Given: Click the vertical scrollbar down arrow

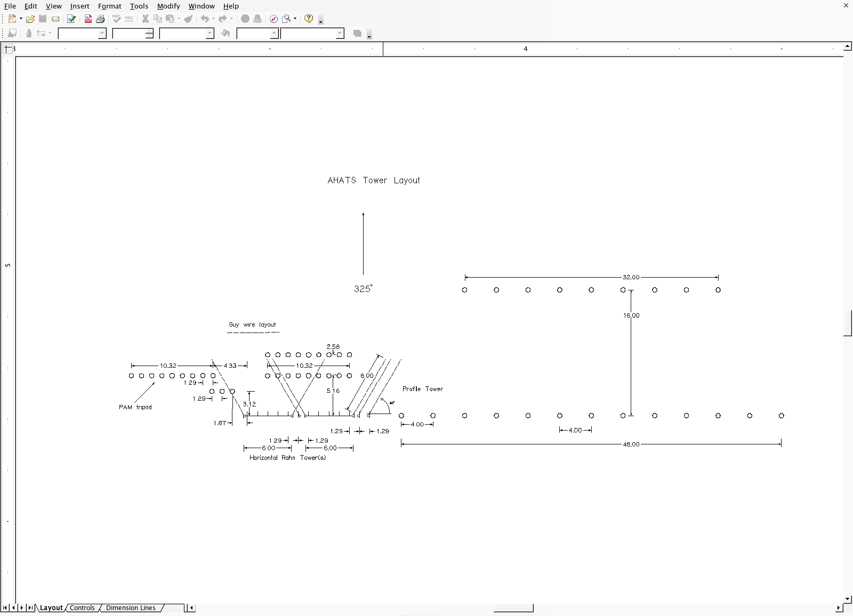Looking at the screenshot, I should (848, 599).
